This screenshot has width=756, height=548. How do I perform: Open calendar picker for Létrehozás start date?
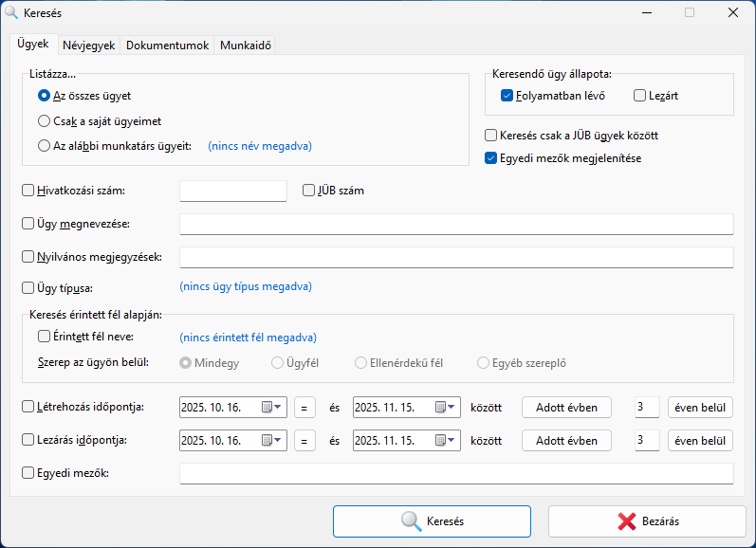point(271,408)
